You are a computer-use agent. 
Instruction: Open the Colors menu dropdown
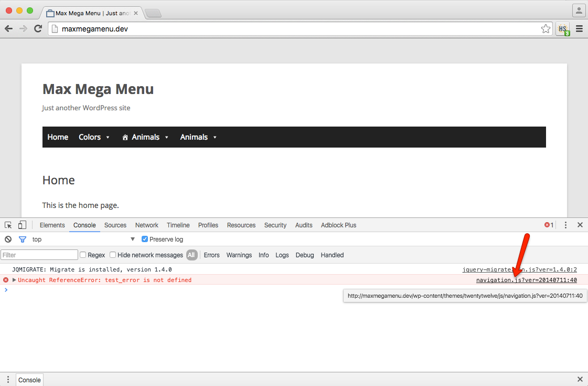tap(90, 137)
